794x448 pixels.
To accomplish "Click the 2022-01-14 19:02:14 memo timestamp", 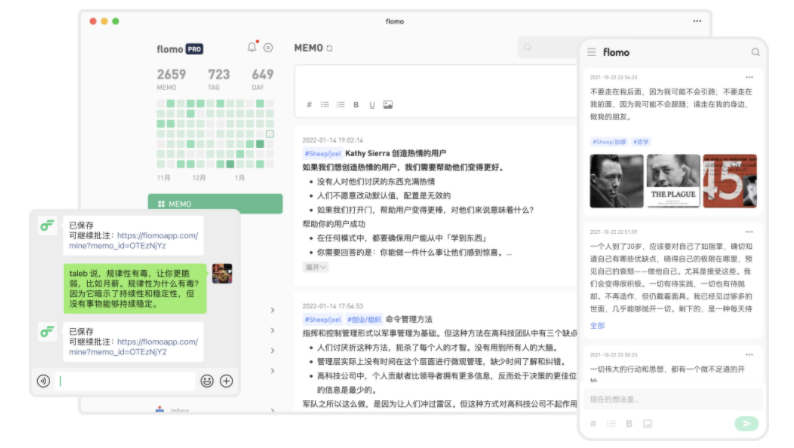I will tap(333, 140).
